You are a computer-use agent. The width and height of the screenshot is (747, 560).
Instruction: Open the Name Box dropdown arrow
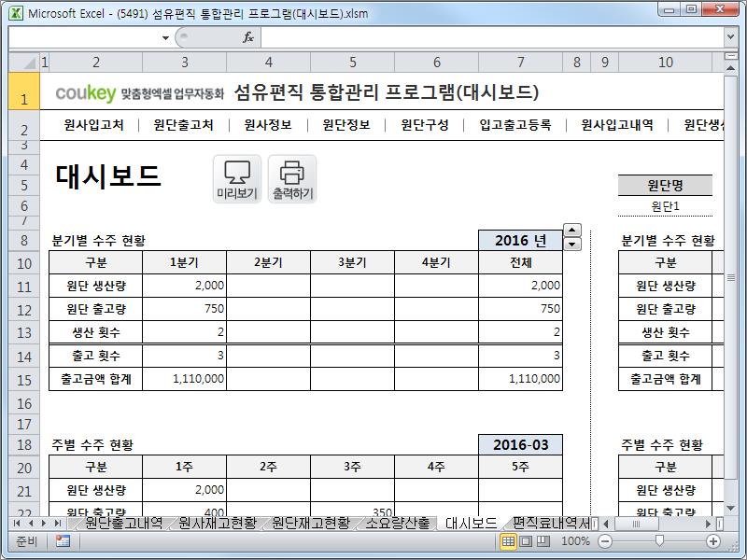coord(165,37)
